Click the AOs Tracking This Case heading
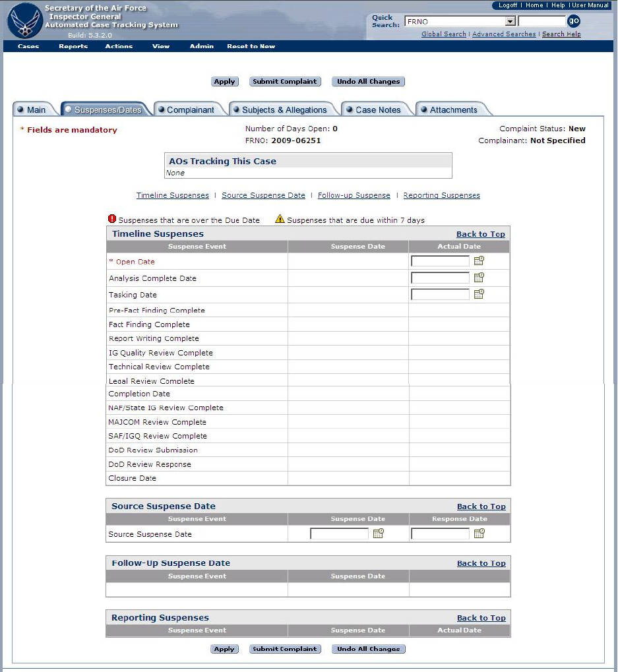 (222, 161)
